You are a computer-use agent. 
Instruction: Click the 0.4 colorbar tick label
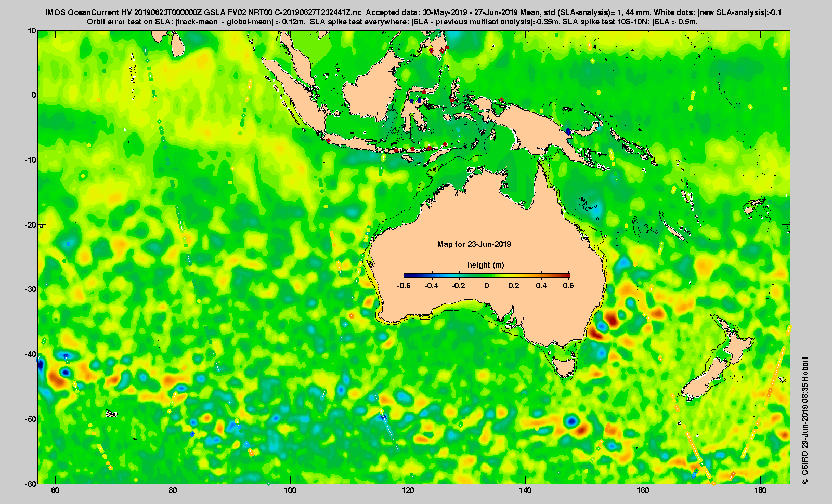tap(541, 285)
